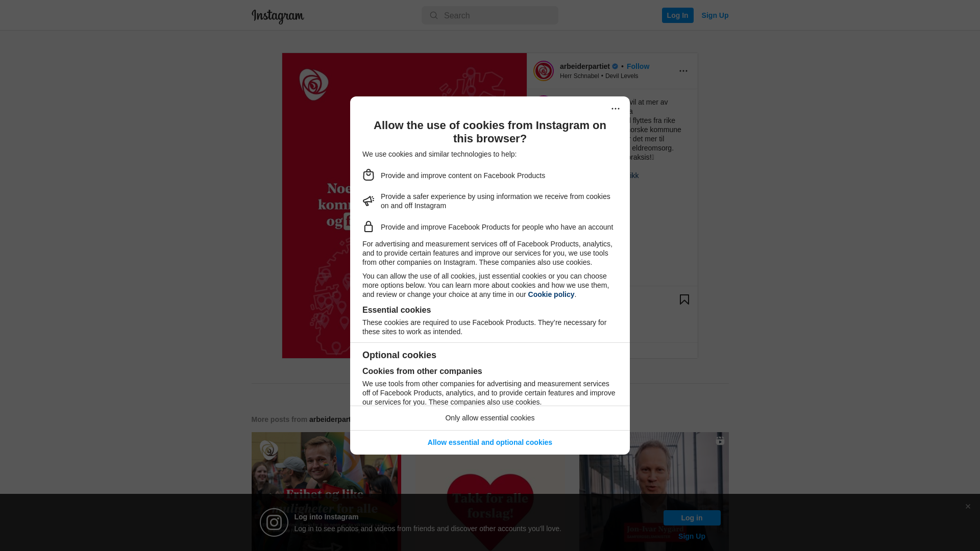Save the post with the bookmark icon

tap(684, 299)
